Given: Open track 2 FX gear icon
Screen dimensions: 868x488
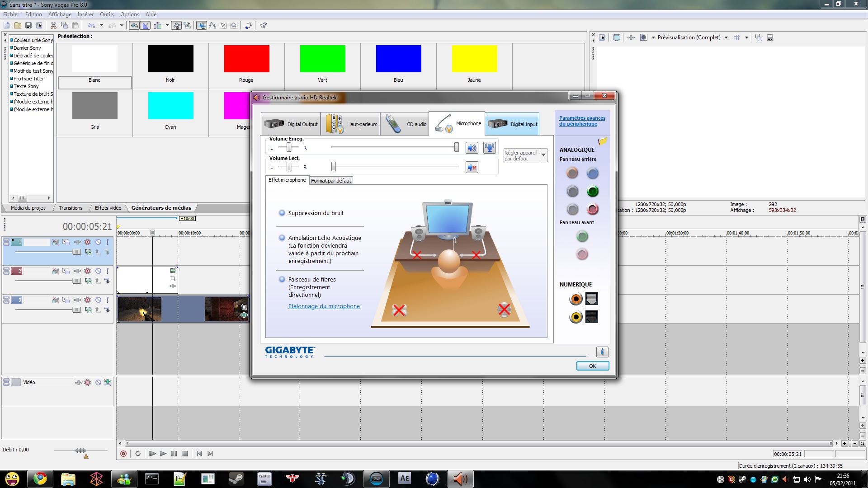Looking at the screenshot, I should 88,271.
